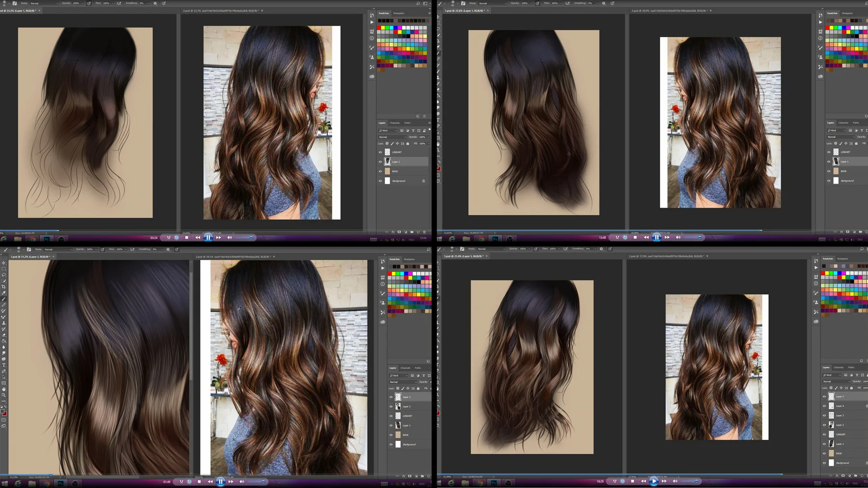Viewport: 868px width, 488px height.
Task: Stop the video player showing 13:48
Action: click(x=635, y=237)
